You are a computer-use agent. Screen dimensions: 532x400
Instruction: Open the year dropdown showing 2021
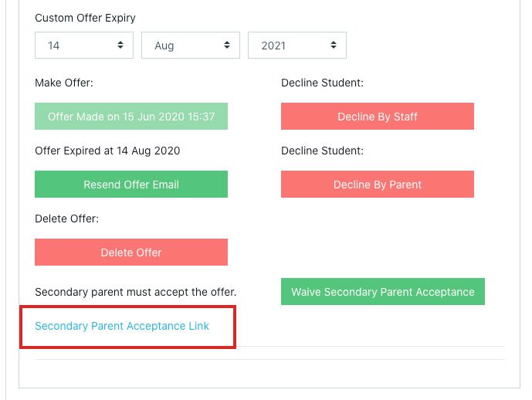click(296, 46)
